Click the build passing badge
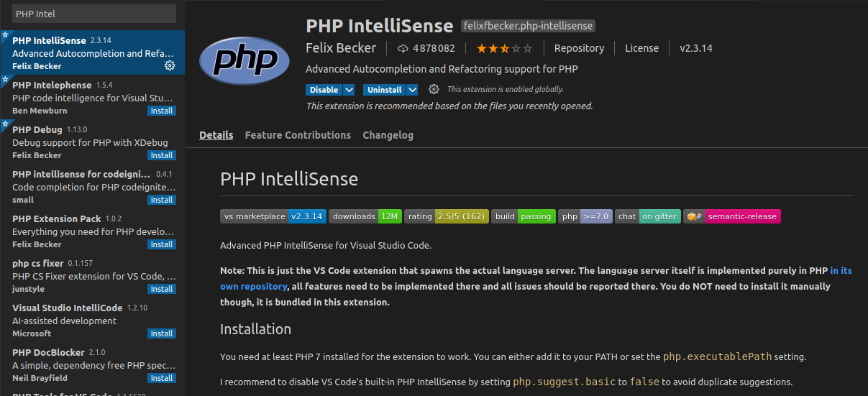 (524, 216)
